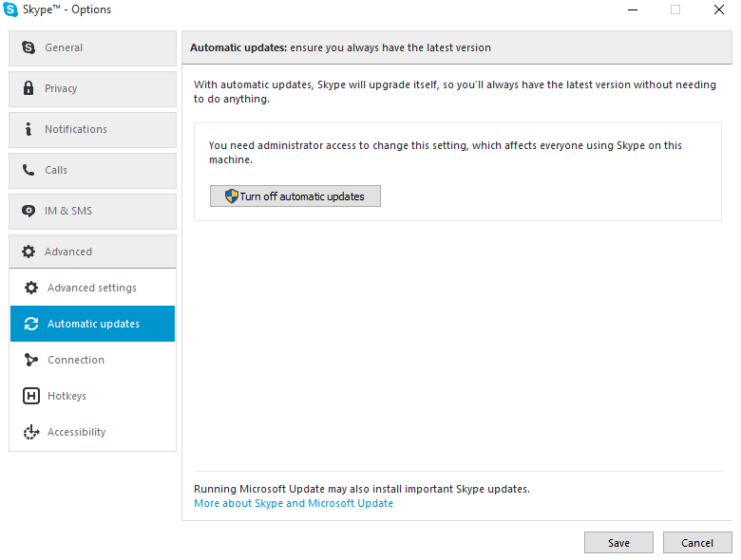Minimize the Skype Options window
The image size is (741, 560).
coord(633,9)
